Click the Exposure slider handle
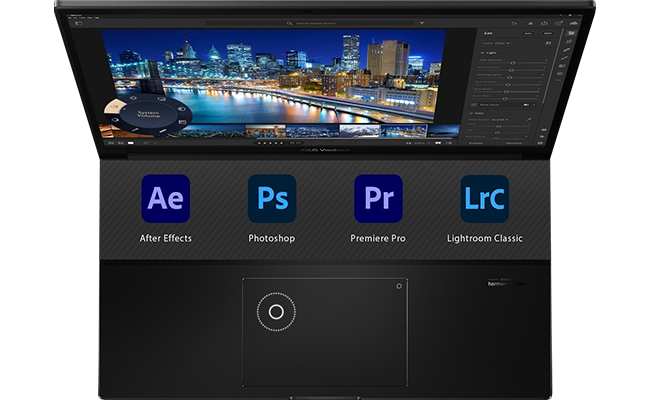The width and height of the screenshot is (650, 400). coord(513,63)
